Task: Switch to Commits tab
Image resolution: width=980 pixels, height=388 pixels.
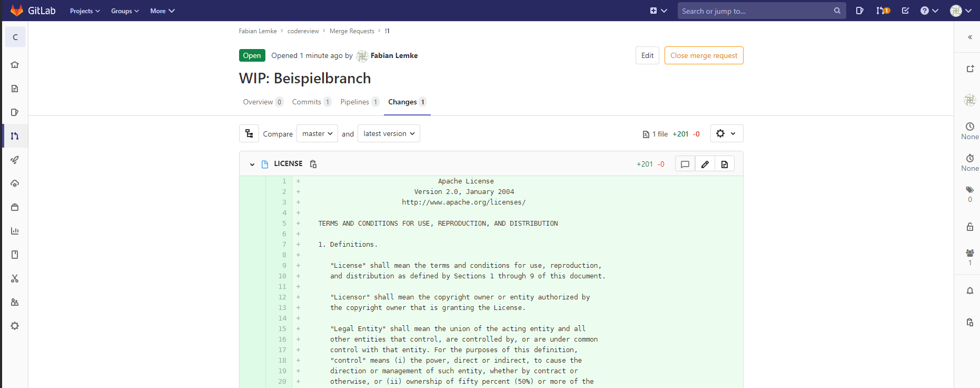Action: point(311,102)
